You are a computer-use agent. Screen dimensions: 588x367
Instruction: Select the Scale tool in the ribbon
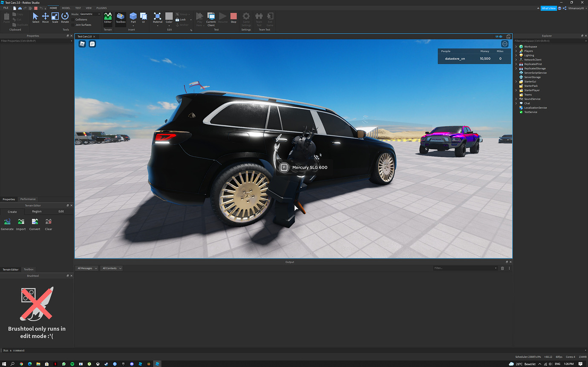point(55,17)
